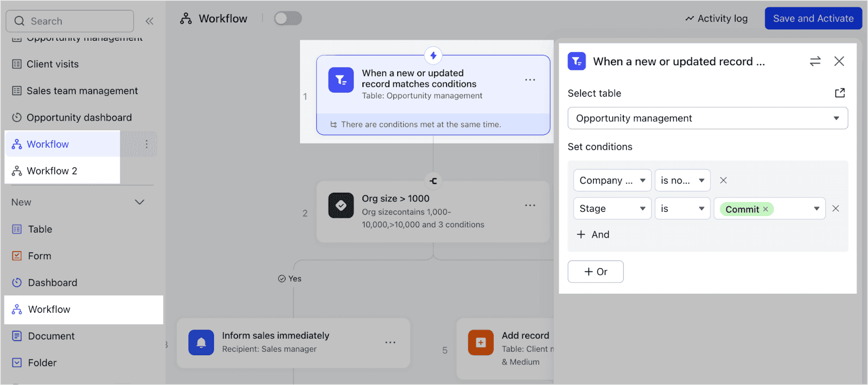Screen dimensions: 868x385
Task: Click the swap trigger arrows icon
Action: coord(815,61)
